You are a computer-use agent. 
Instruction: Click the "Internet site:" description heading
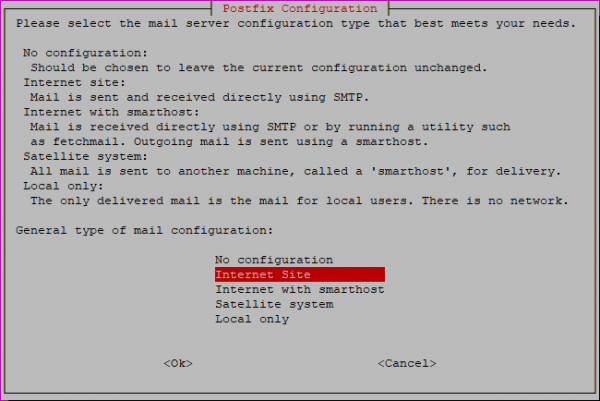(74, 82)
